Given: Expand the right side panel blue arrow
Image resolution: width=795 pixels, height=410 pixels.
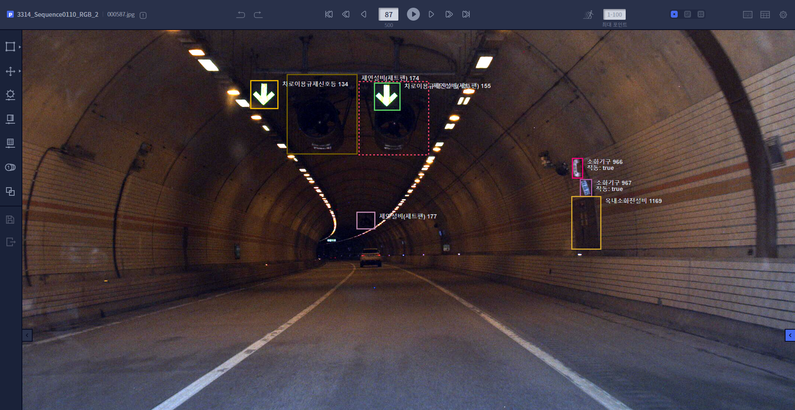Looking at the screenshot, I should coord(789,336).
